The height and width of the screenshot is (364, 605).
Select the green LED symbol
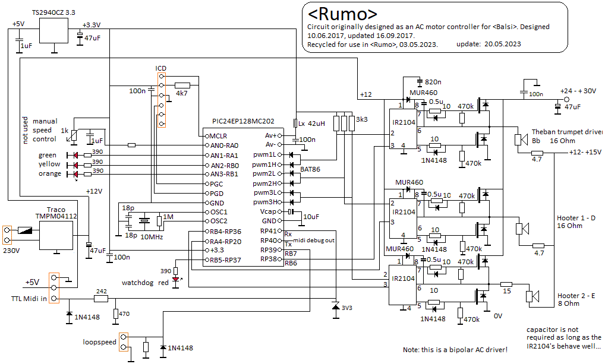(x=75, y=156)
